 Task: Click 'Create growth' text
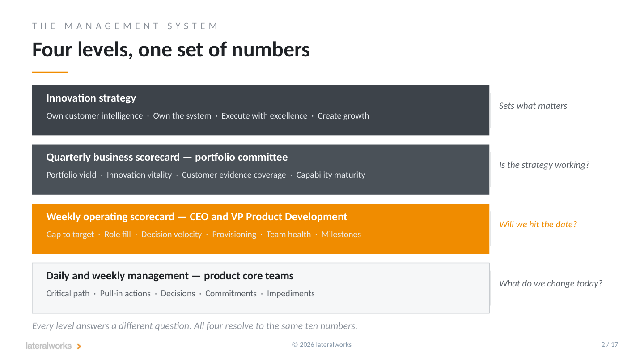(343, 116)
